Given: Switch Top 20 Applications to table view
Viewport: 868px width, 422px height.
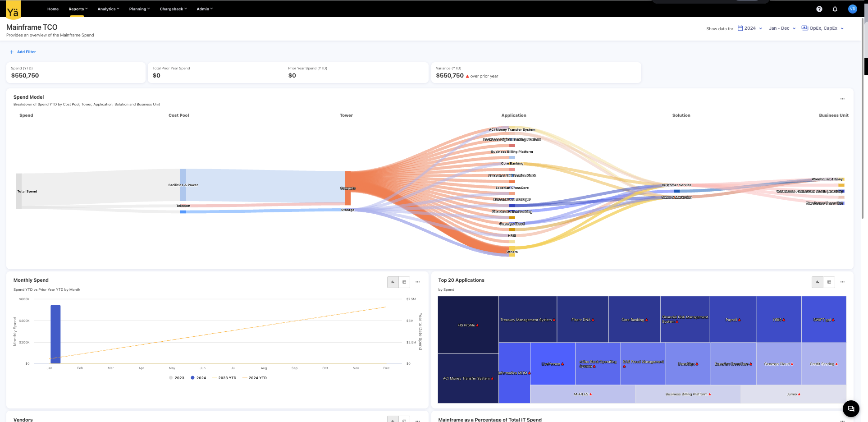Looking at the screenshot, I should (829, 282).
